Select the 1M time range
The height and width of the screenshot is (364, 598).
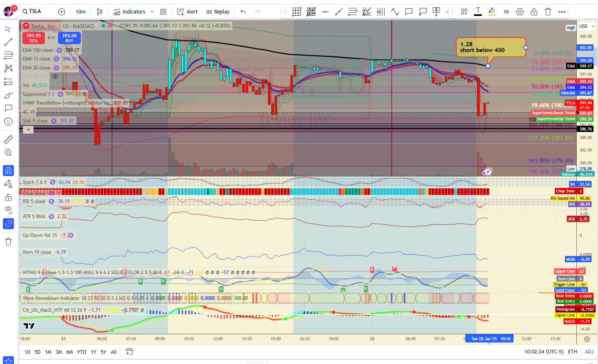[x=48, y=352]
